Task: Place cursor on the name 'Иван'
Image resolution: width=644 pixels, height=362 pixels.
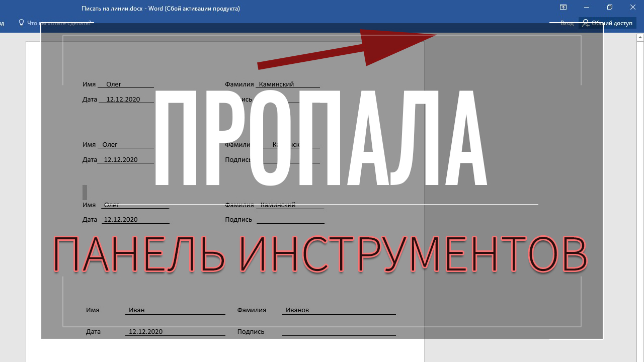Action: (x=137, y=310)
